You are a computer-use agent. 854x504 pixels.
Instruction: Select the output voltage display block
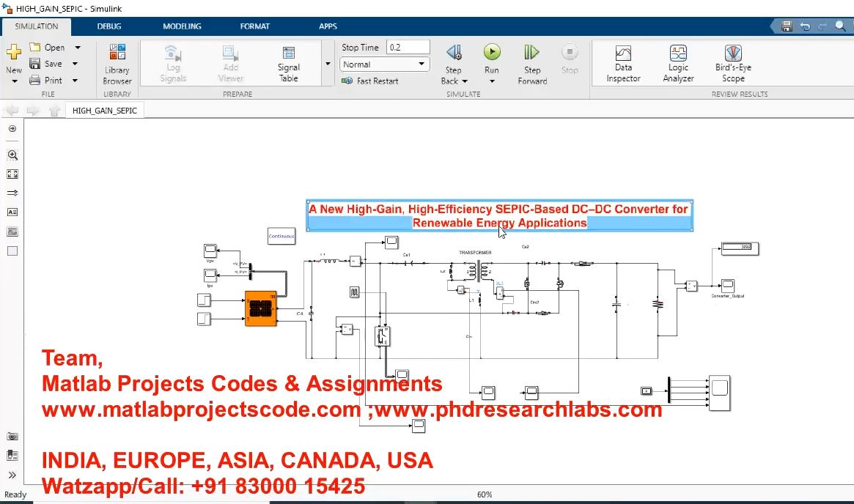740,249
